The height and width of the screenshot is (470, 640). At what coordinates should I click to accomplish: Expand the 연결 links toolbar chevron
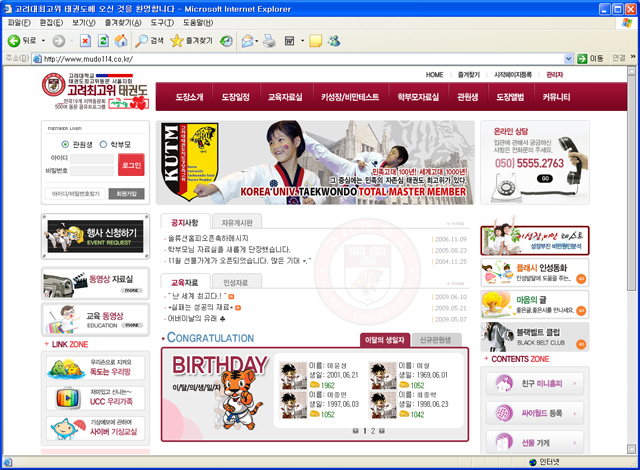point(633,57)
